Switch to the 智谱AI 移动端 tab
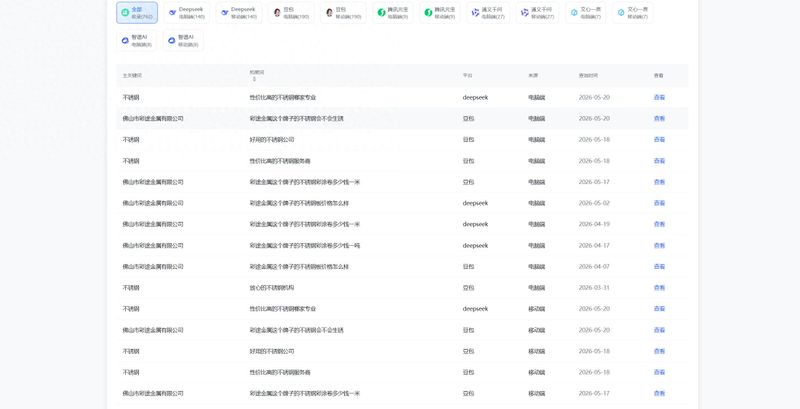Image resolution: width=800 pixels, height=409 pixels. click(184, 41)
